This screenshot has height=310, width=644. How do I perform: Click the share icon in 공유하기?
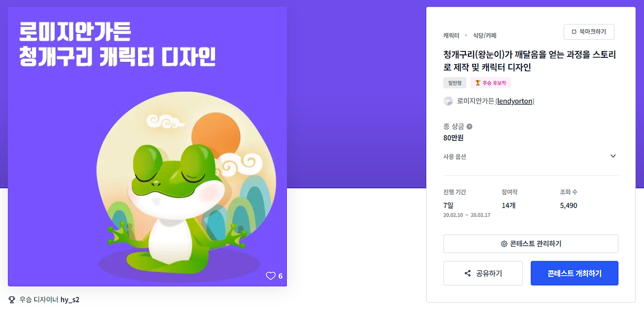click(x=467, y=273)
